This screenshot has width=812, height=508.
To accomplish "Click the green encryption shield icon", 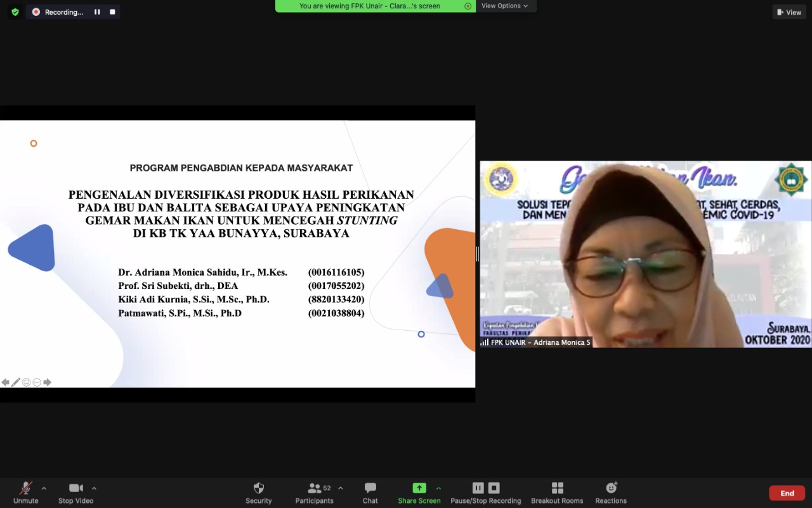I will (x=15, y=12).
